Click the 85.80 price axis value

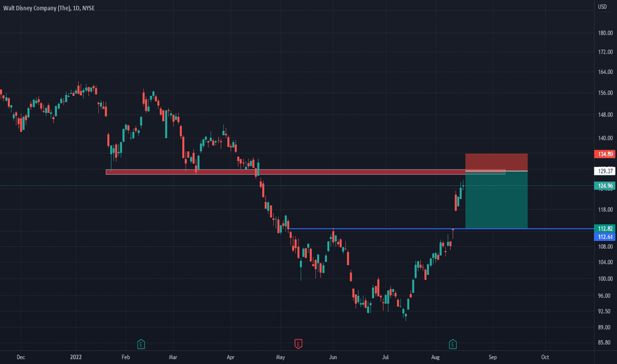604,343
